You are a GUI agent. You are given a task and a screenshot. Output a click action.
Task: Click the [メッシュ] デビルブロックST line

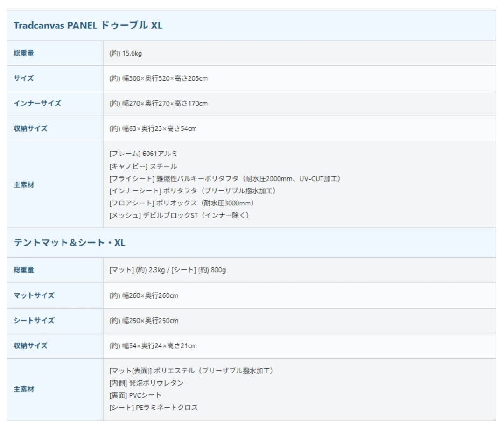(179, 215)
